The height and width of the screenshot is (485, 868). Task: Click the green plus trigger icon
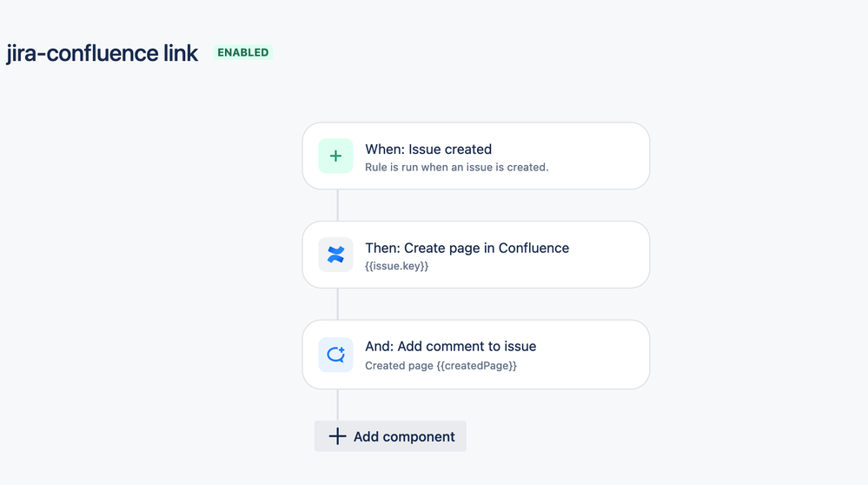[335, 156]
